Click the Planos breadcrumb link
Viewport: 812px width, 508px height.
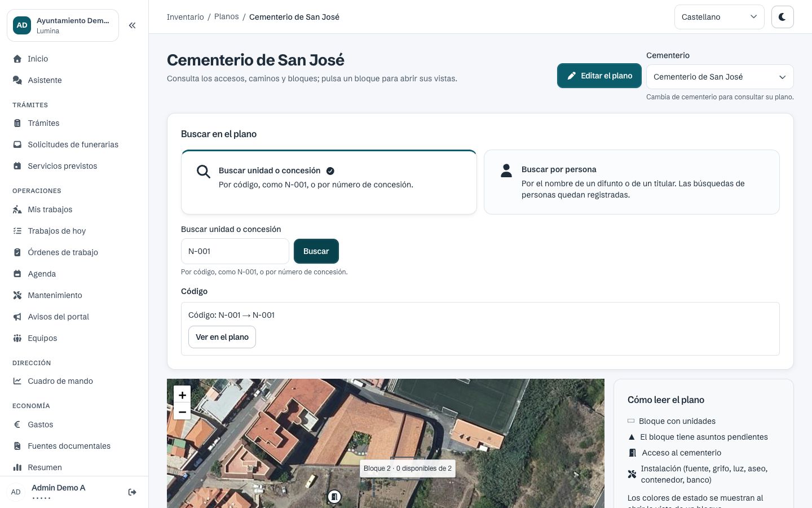click(226, 17)
